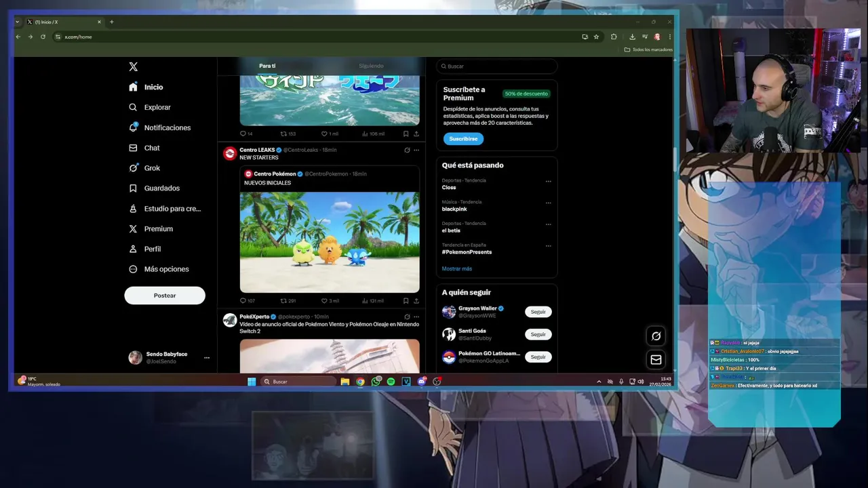This screenshot has width=868, height=488.
Task: Open Chrome extensions puzzle icon
Action: pyautogui.click(x=614, y=37)
